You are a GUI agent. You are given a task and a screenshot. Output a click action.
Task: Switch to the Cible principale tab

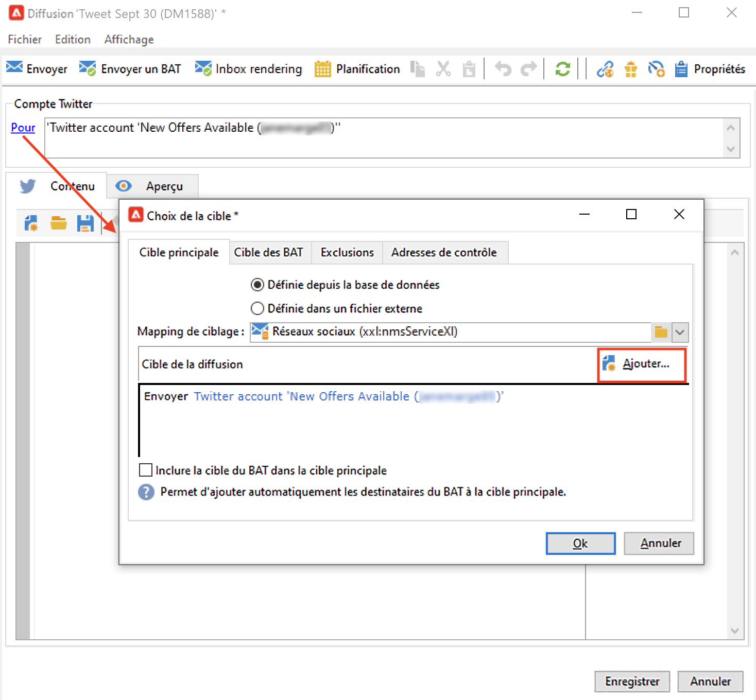point(179,252)
